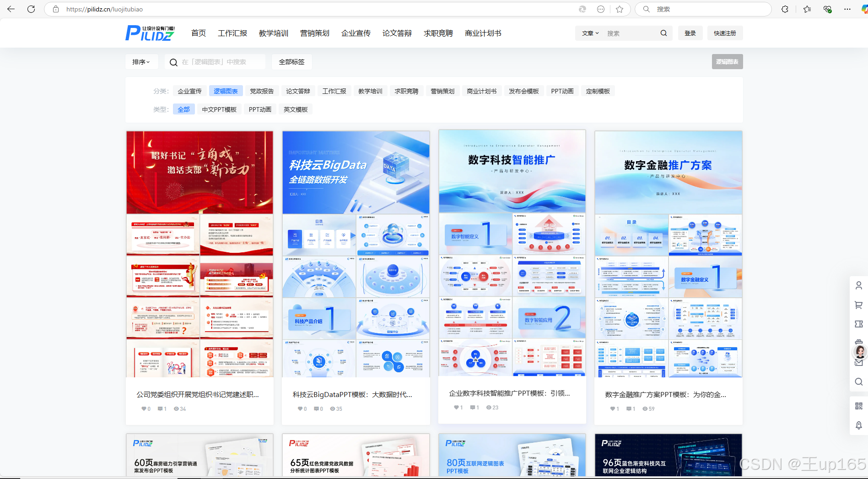Open 首页 in the navigation menu
868x479 pixels.
[x=199, y=33]
